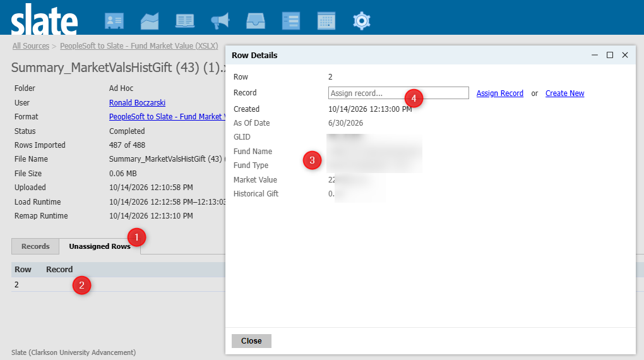Go to All Sources breadcrumb
The width and height of the screenshot is (644, 360).
click(31, 46)
